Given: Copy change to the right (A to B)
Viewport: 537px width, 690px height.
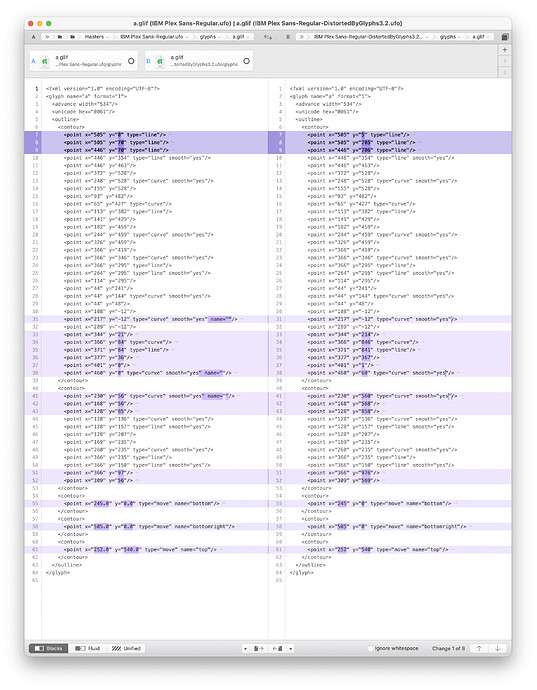Looking at the screenshot, I should coord(259,648).
